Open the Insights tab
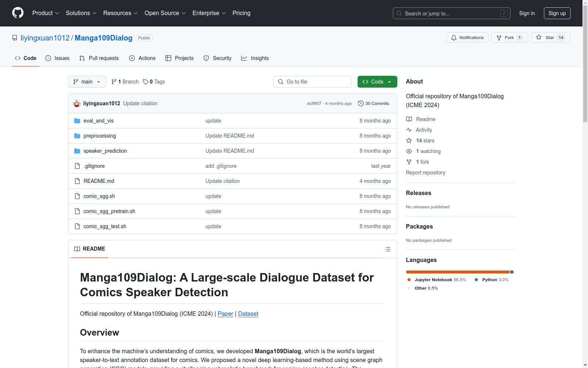The height and width of the screenshot is (368, 588). pos(255,58)
